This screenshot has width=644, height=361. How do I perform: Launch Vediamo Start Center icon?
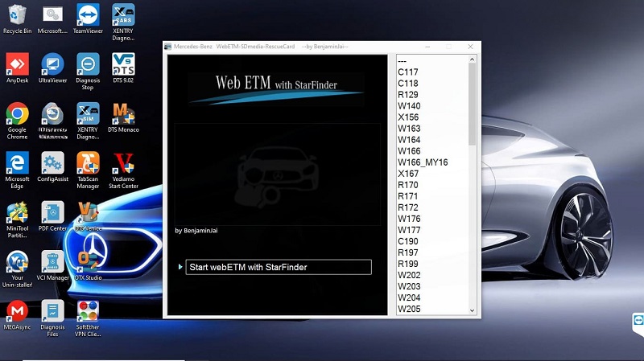123,170
